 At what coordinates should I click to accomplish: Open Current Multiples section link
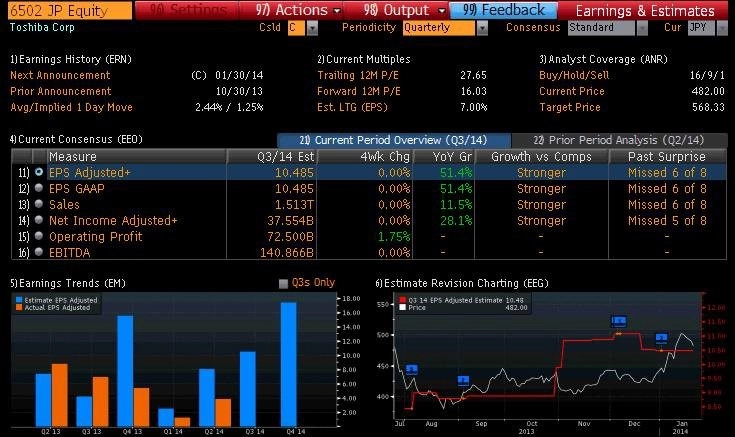tap(364, 59)
